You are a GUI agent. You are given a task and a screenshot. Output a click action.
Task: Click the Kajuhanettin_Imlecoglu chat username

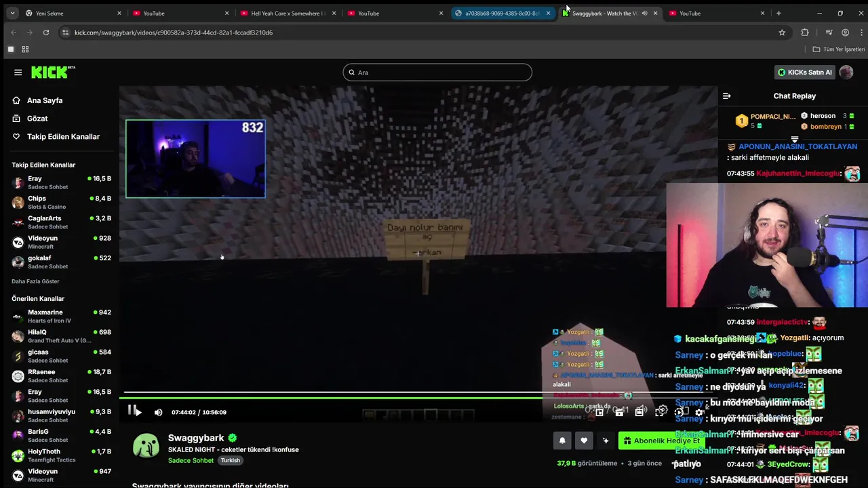point(798,174)
